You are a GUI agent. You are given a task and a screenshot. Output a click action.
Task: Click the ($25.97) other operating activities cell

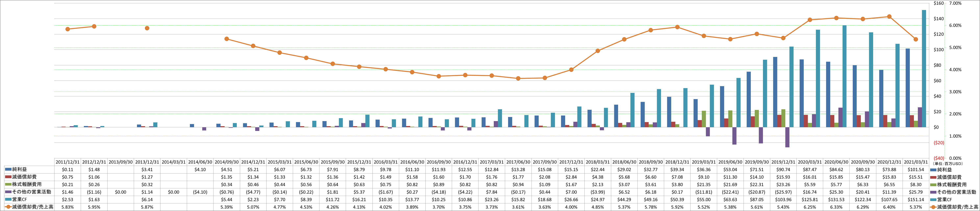coord(783,192)
